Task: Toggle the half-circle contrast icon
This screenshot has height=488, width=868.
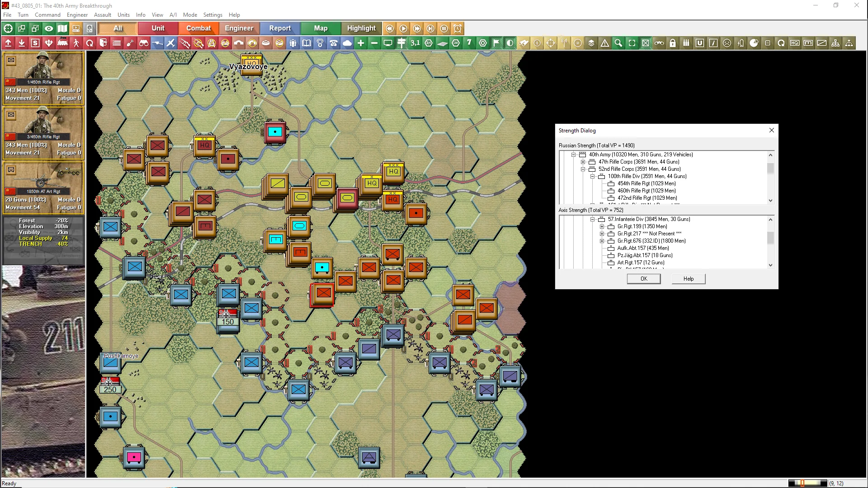Action: coord(510,43)
